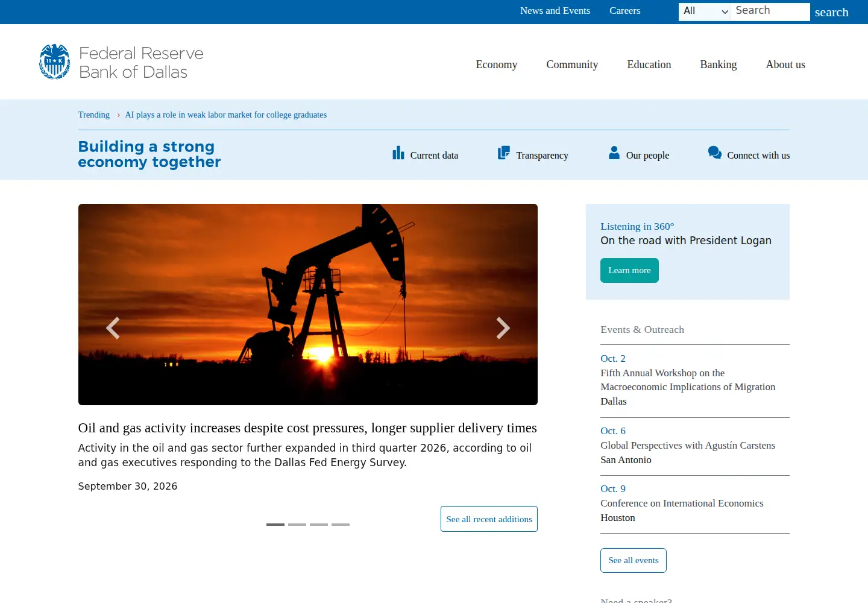Open Oct. 9 event date link
Viewport: 868px width, 603px height.
[x=613, y=488]
